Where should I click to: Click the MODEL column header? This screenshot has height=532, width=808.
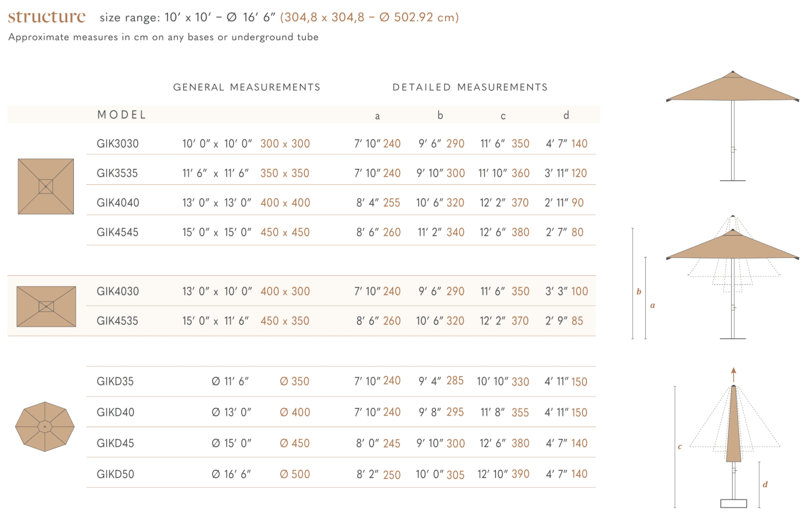122,115
